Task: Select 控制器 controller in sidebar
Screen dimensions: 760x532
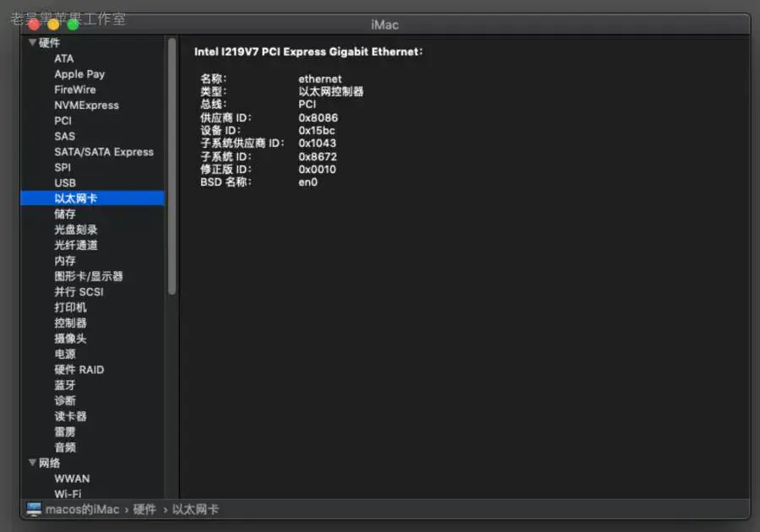Action: [x=70, y=323]
